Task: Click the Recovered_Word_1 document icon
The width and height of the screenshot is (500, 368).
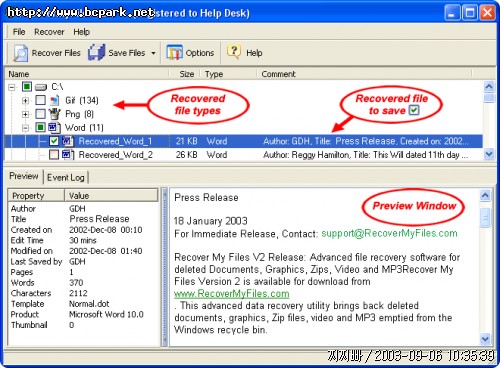Action: point(68,141)
